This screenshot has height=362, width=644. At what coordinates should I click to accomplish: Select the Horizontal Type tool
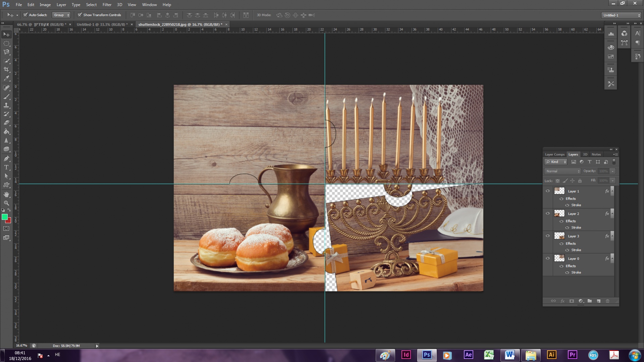coord(6,167)
